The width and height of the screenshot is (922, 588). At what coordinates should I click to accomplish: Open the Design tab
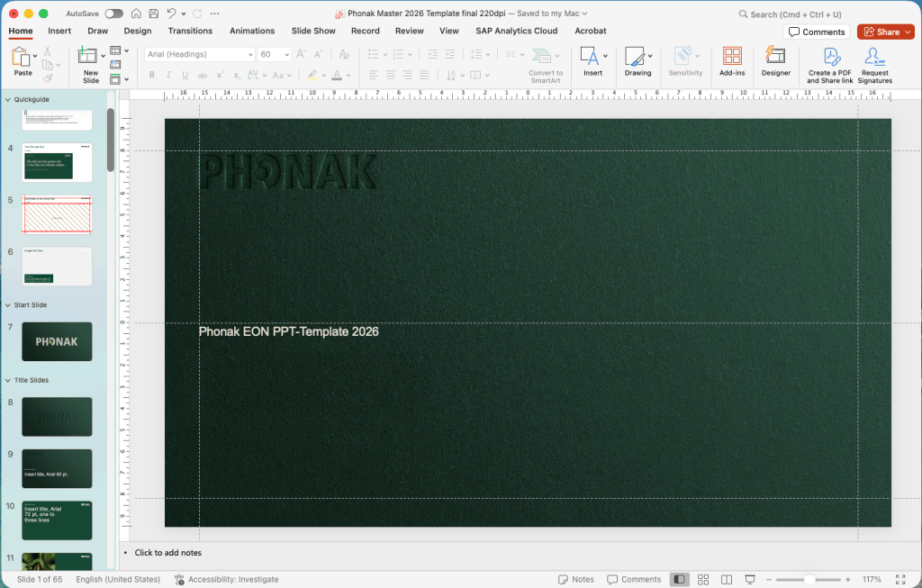[138, 31]
